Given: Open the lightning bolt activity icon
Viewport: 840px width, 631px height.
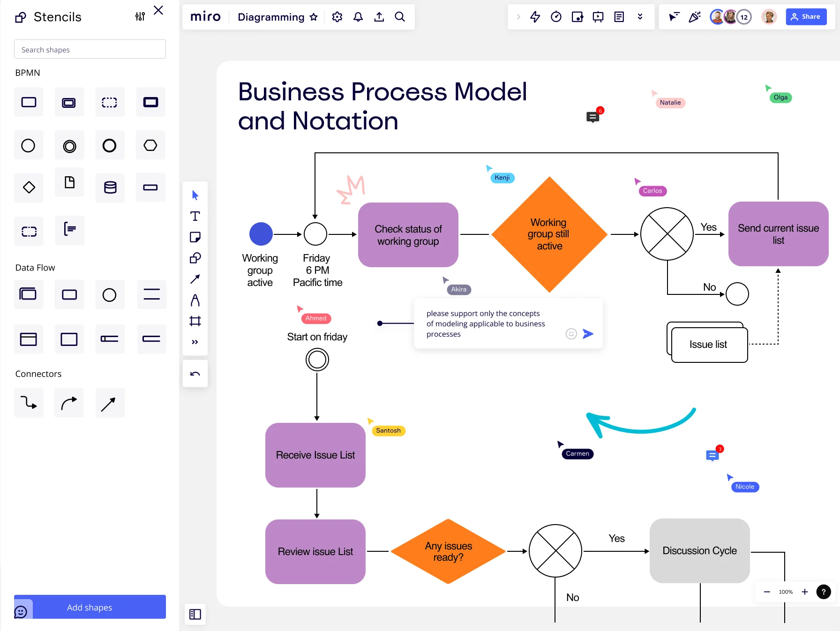Looking at the screenshot, I should click(x=535, y=17).
